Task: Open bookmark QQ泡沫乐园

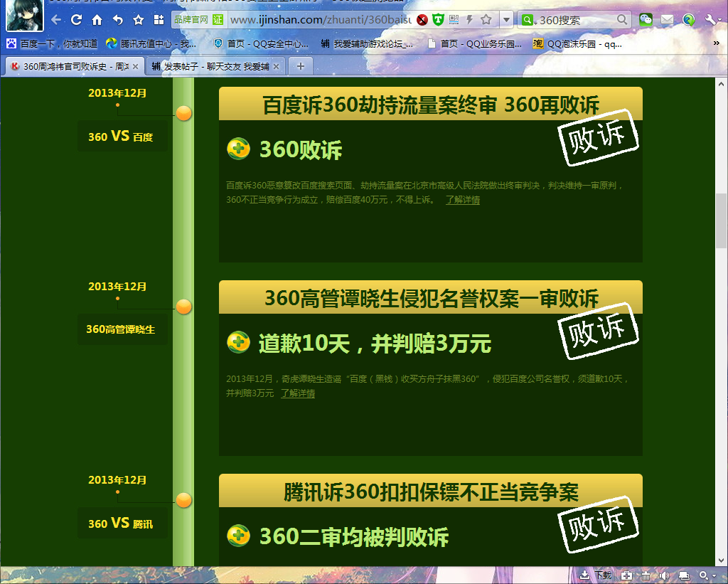Action: [x=577, y=43]
